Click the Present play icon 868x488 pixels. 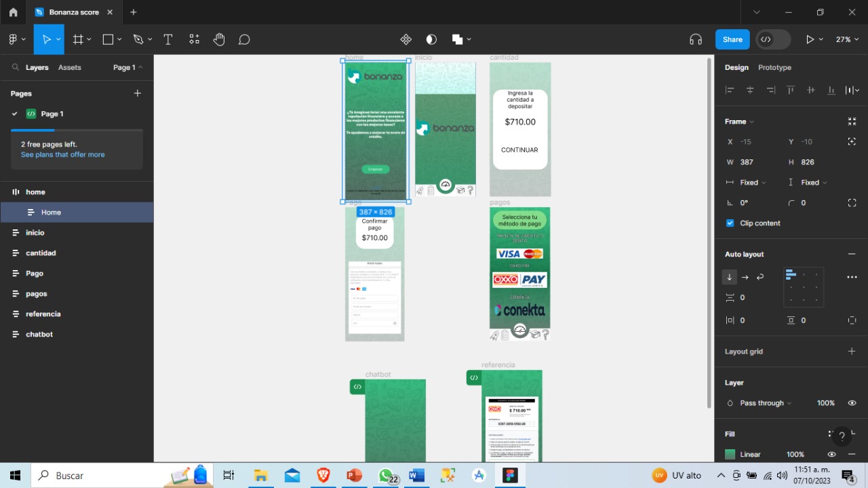[x=810, y=39]
